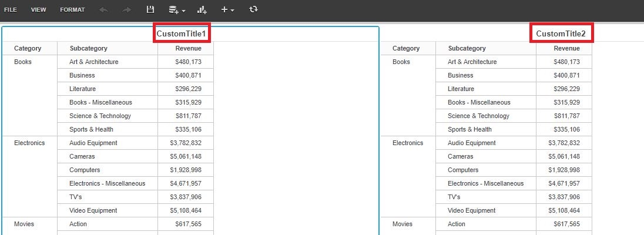Viewport: 644px width, 235px height.
Task: Open the VIEW menu
Action: coord(39,10)
